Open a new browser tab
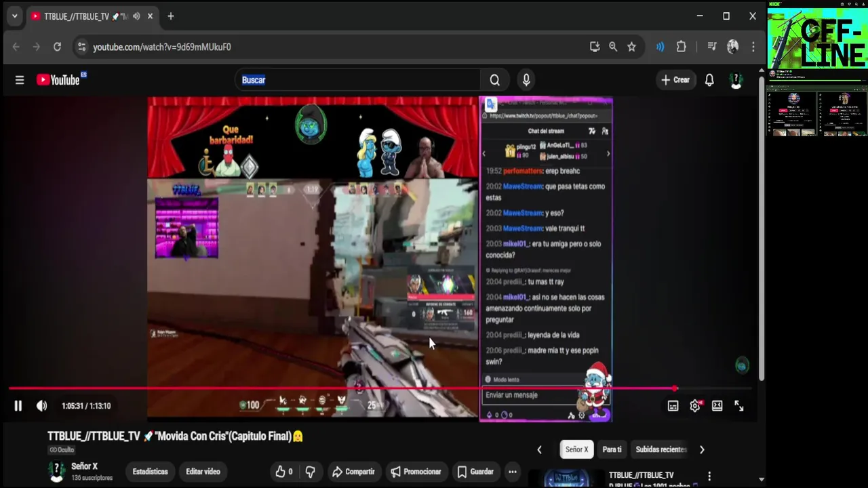Viewport: 868px width, 488px height. (x=171, y=16)
